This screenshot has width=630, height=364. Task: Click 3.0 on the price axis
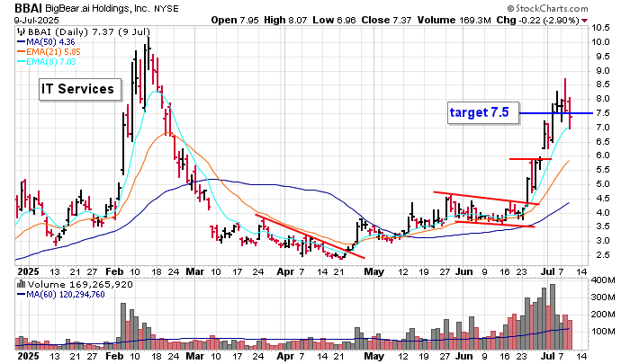[603, 241]
